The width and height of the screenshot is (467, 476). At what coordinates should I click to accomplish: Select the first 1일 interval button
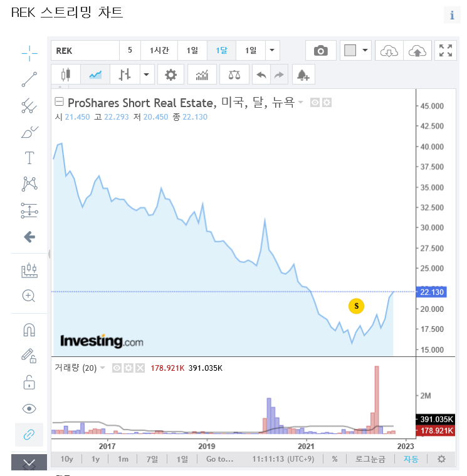[x=192, y=50]
